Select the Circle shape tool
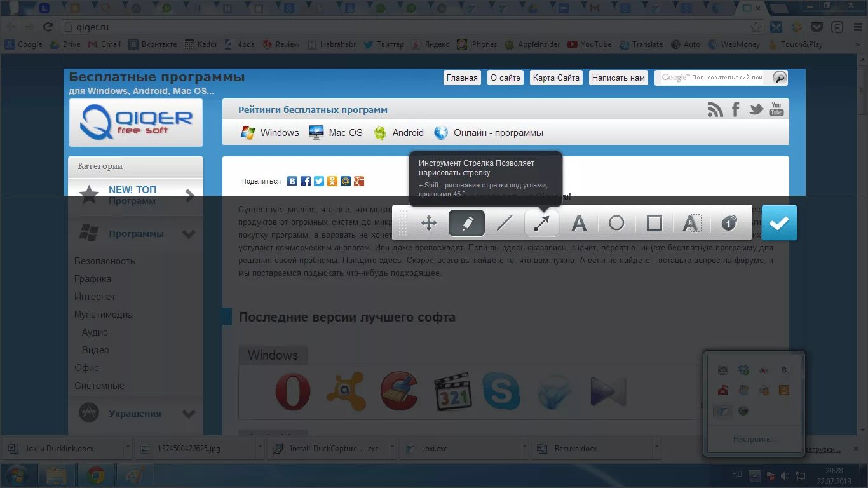Viewport: 868px width, 488px height. click(616, 223)
